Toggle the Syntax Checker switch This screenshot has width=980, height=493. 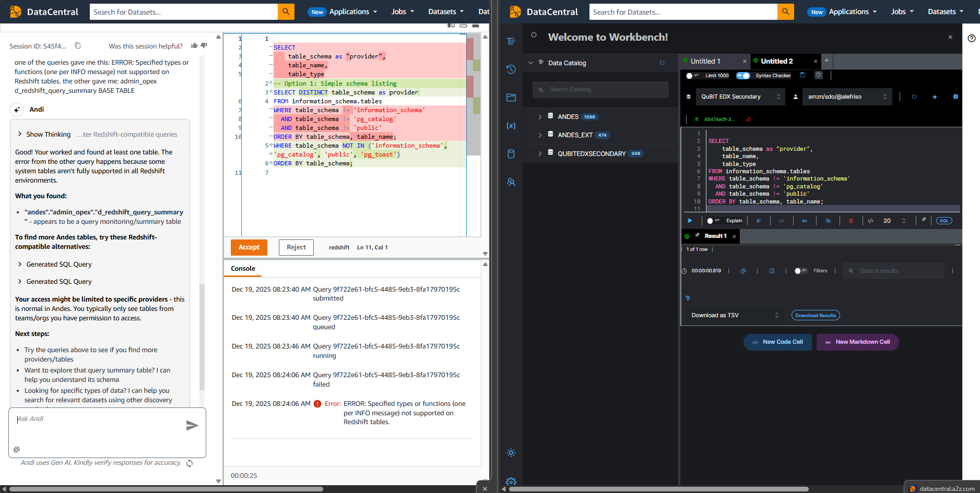click(x=743, y=76)
